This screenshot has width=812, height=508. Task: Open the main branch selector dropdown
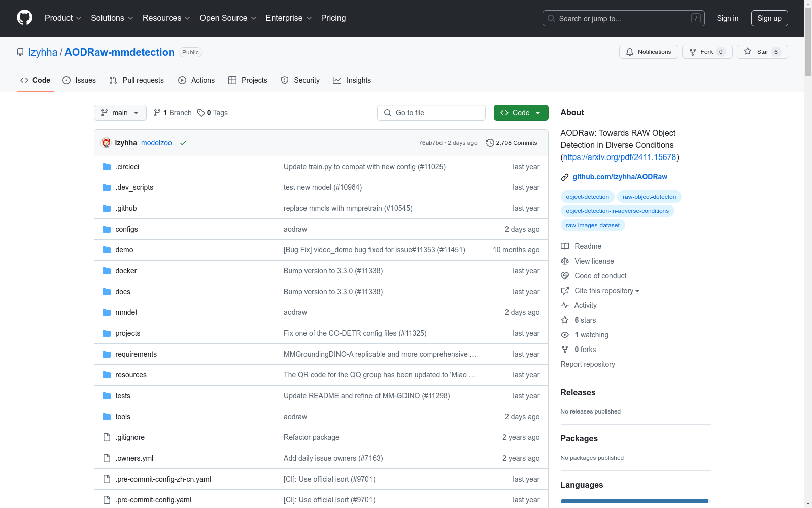(x=120, y=113)
